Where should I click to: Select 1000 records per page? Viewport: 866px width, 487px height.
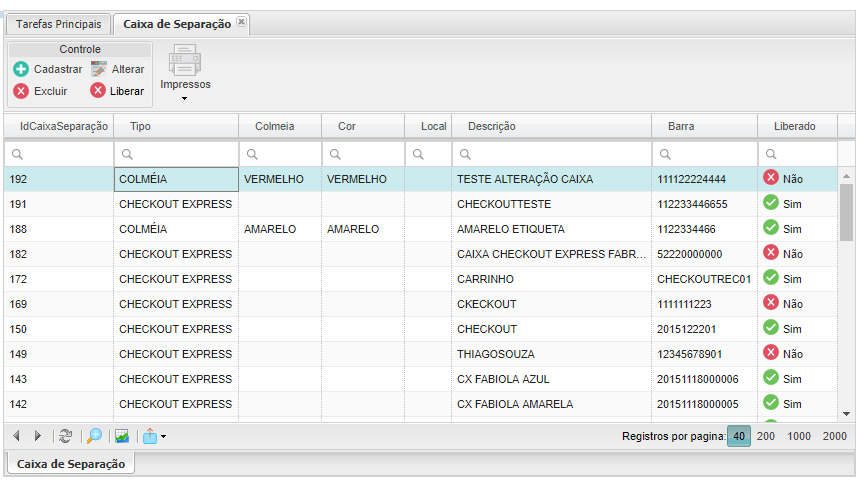(799, 436)
